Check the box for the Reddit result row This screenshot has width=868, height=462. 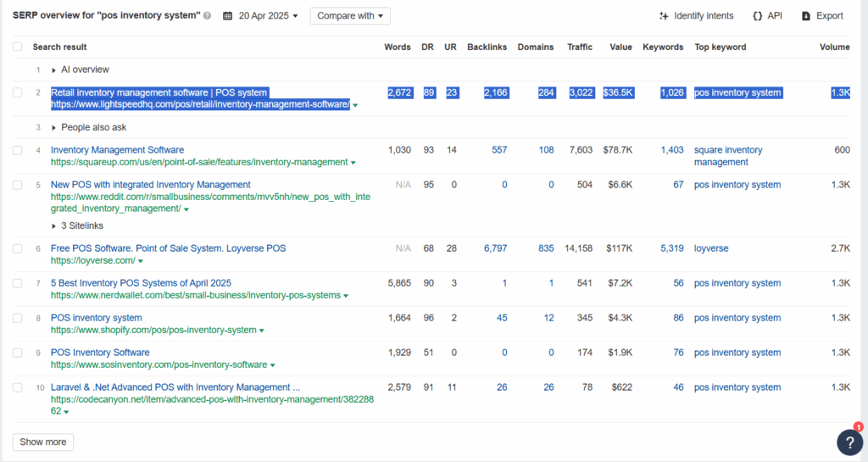point(18,186)
